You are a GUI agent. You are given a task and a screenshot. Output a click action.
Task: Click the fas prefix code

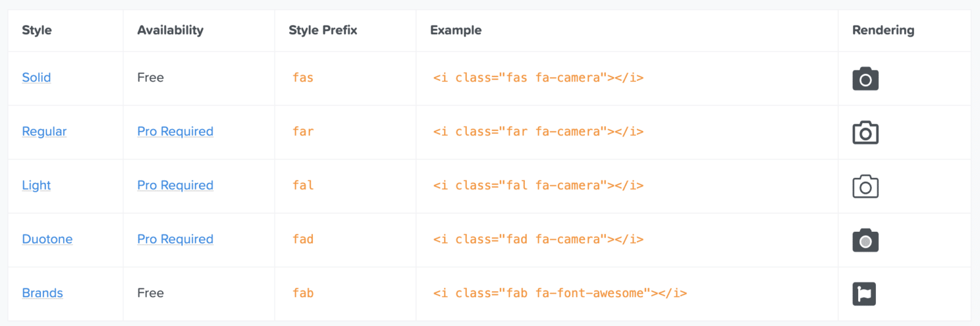point(303,78)
